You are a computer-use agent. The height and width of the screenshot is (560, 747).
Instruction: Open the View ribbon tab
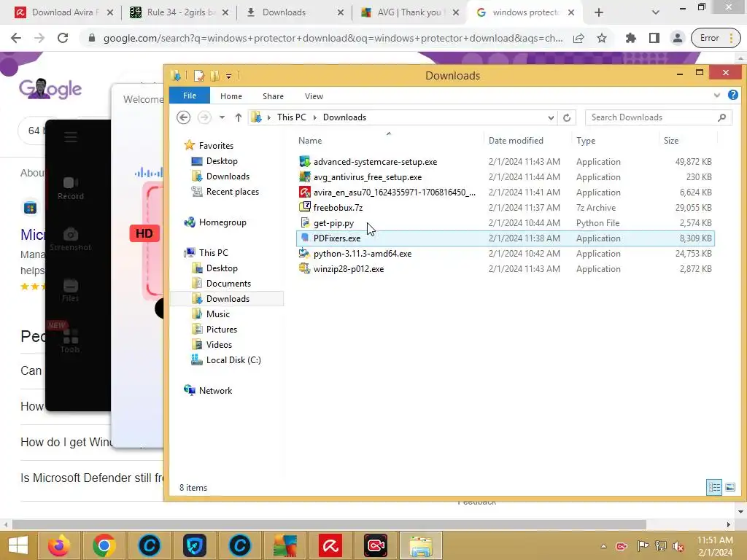coord(314,96)
